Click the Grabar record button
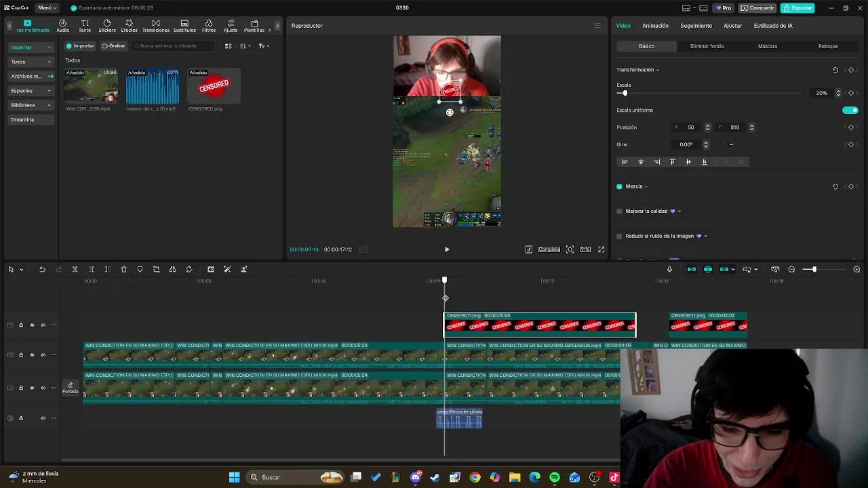 (x=114, y=46)
